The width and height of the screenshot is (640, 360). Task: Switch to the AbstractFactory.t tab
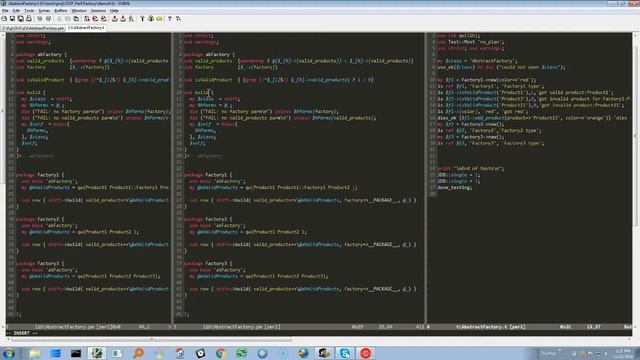(86, 28)
